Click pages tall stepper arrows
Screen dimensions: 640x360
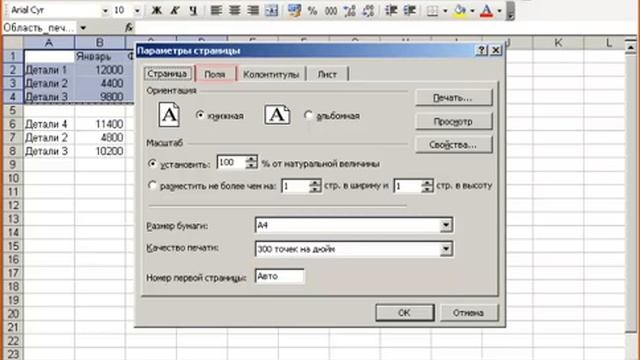[427, 186]
